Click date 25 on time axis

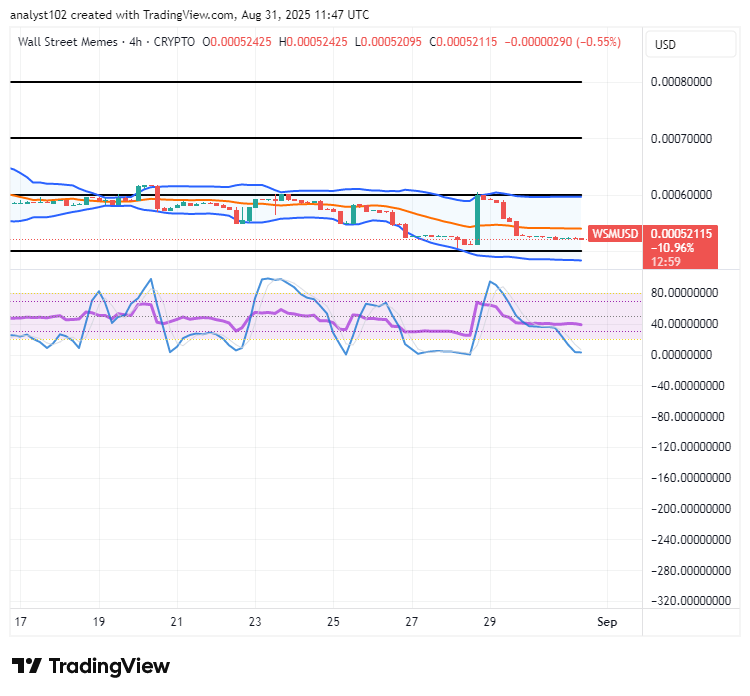333,622
